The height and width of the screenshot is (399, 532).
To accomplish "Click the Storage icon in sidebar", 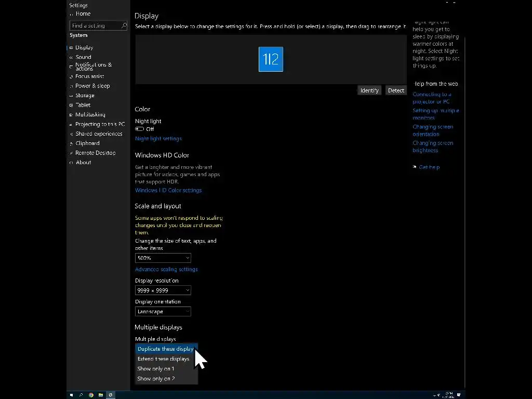I will (71, 96).
